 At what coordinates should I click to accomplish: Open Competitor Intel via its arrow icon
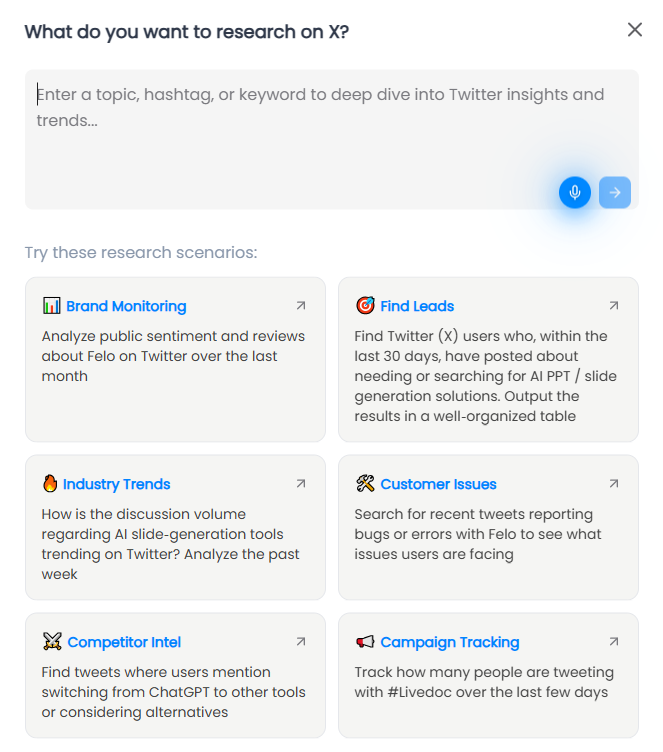pyautogui.click(x=301, y=642)
